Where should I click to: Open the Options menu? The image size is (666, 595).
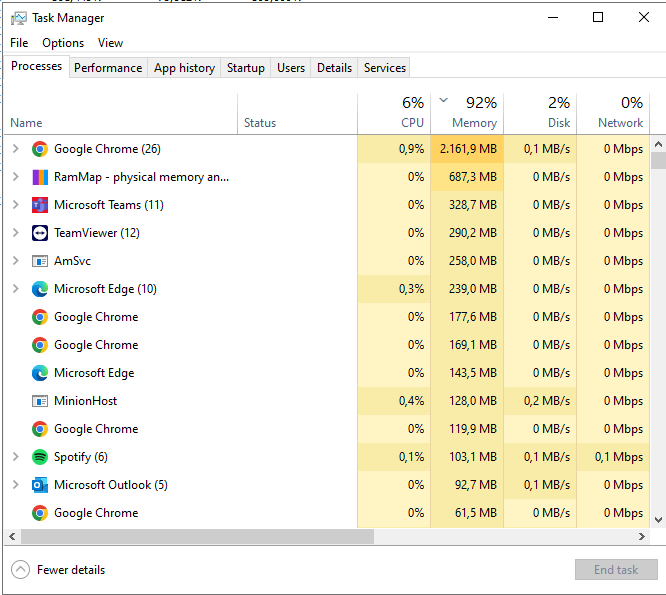point(63,43)
